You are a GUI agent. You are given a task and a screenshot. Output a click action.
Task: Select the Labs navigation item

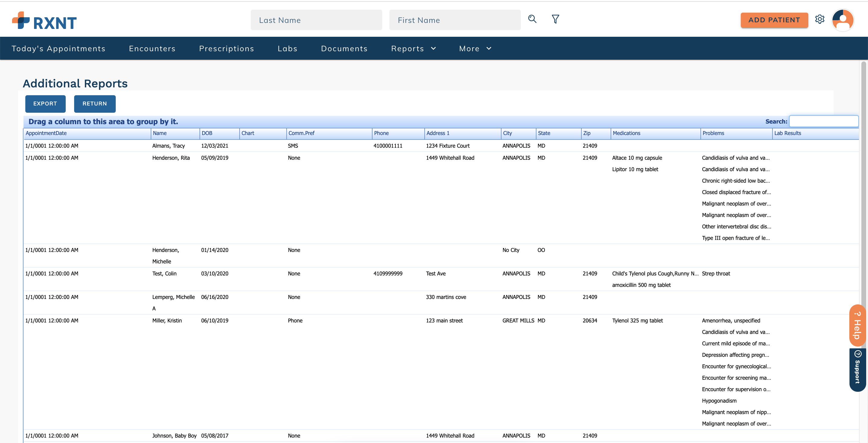(x=288, y=48)
